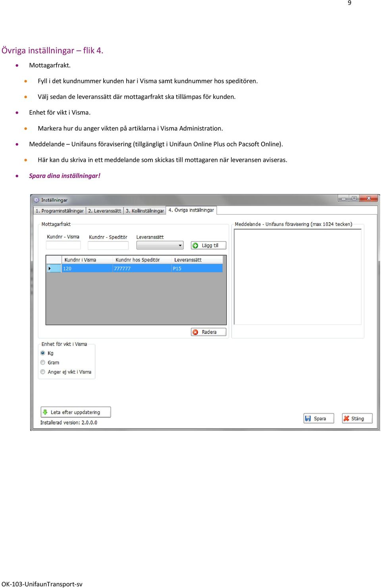Screen dimensions: 381x588
Task: Click the Övriga inställningar – flik 4. heading
Action: click(52, 50)
